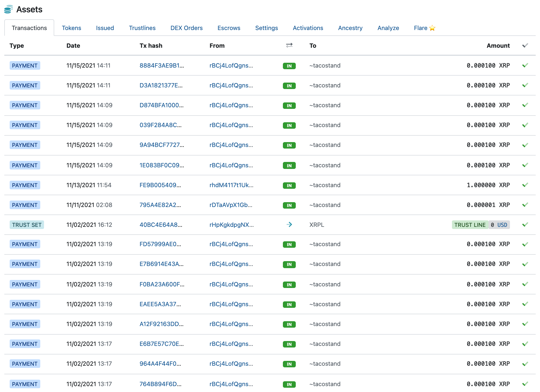Toggle the green checkmark on the last payment row

click(525, 384)
